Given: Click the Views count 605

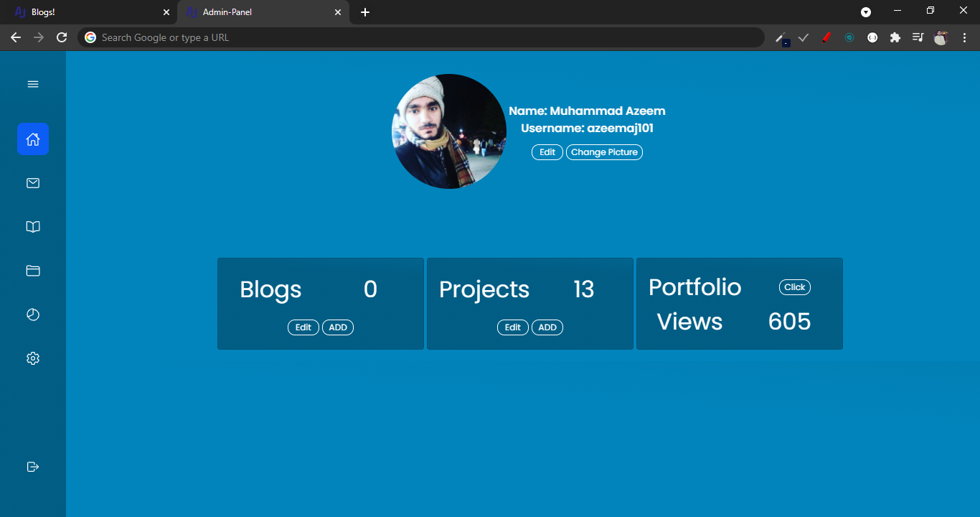Looking at the screenshot, I should 789,322.
